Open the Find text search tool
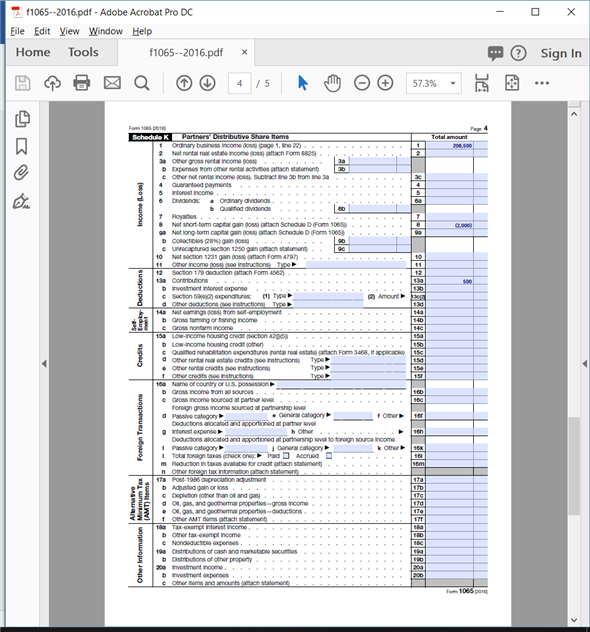 [x=142, y=83]
